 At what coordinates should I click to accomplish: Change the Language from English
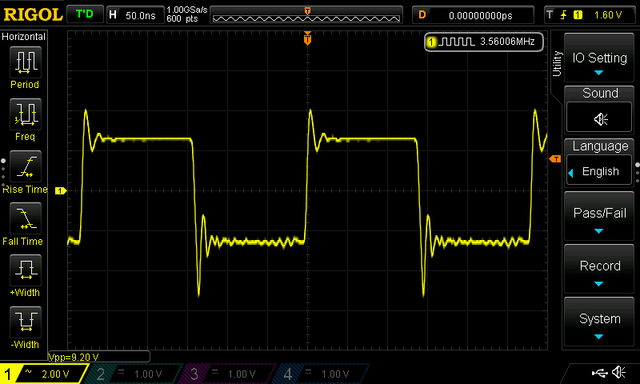[600, 171]
